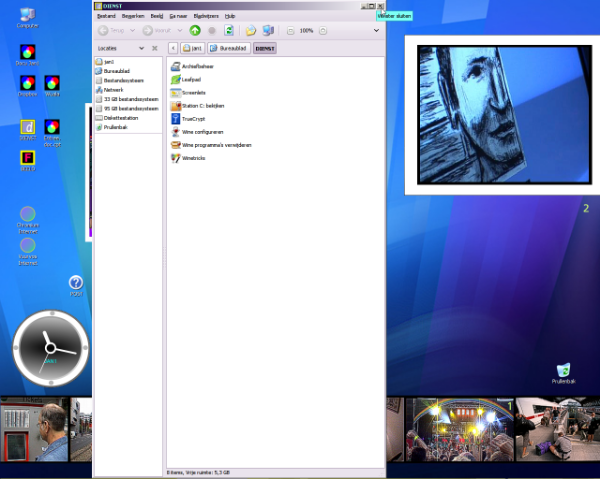
Task: Click the Computer toolbar icon
Action: pyautogui.click(x=267, y=31)
